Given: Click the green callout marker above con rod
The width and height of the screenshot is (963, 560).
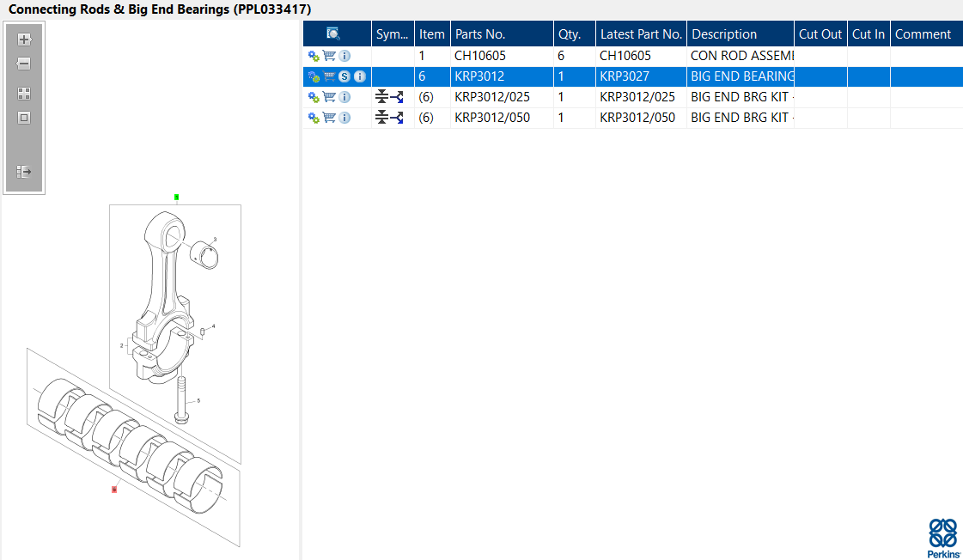Looking at the screenshot, I should coord(176,197).
